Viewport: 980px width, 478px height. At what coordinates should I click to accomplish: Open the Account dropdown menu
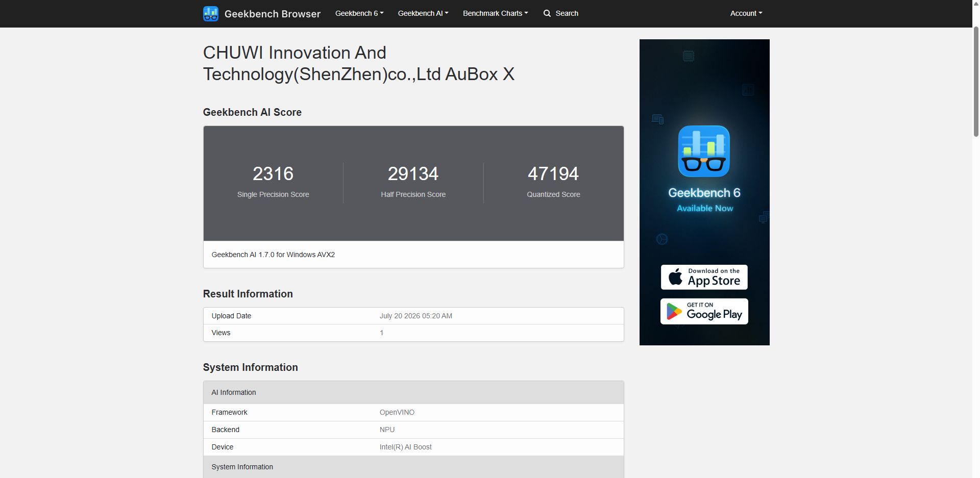pos(746,13)
